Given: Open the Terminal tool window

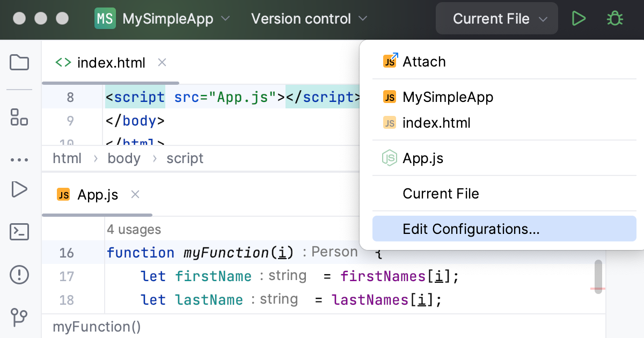Looking at the screenshot, I should [x=19, y=232].
